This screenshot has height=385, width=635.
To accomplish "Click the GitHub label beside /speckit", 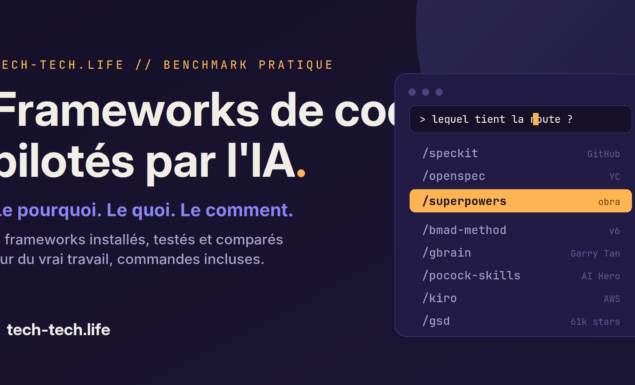I will click(603, 154).
